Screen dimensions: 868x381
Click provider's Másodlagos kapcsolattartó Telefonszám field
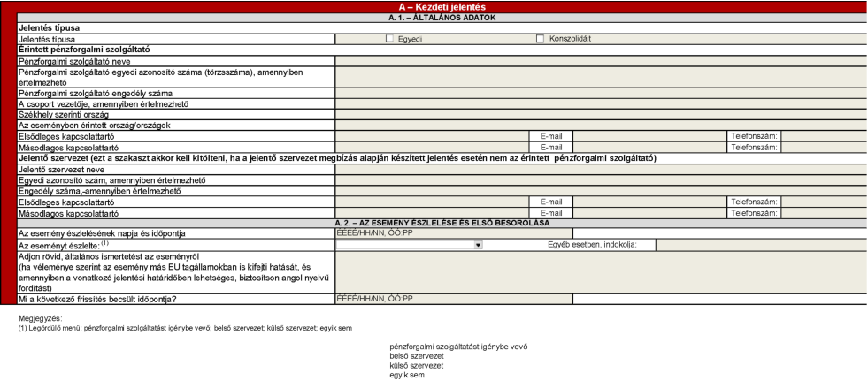825,147
